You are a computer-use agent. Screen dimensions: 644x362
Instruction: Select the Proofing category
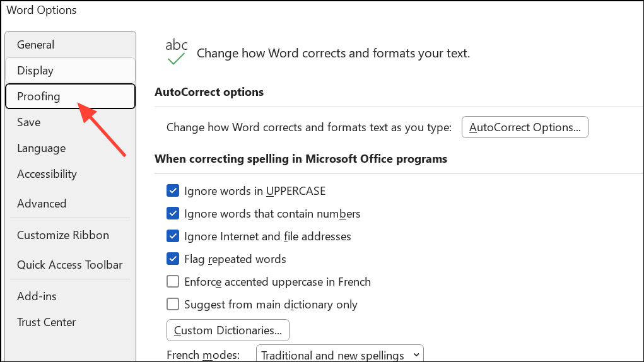[x=39, y=96]
